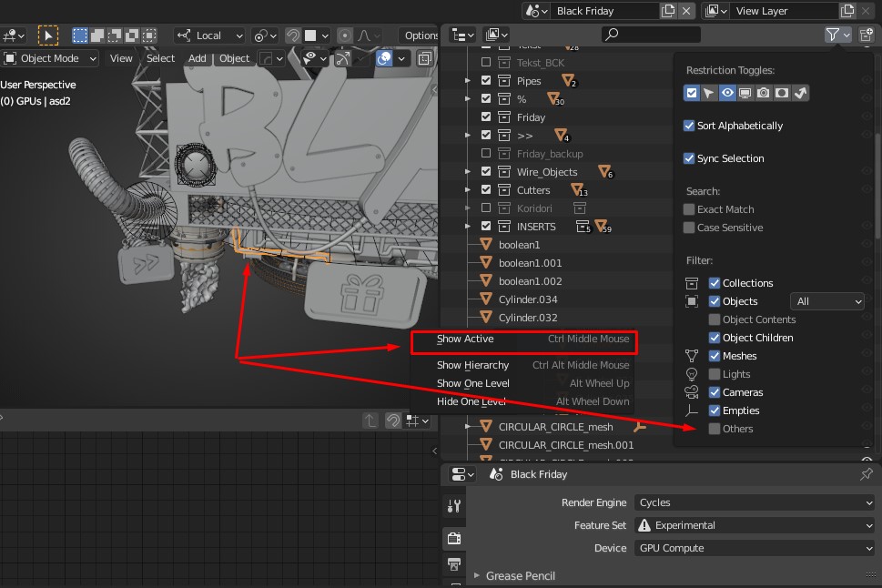Viewport: 882px width, 588px height.
Task: Click the New Collection icon in Outliner
Action: (867, 35)
